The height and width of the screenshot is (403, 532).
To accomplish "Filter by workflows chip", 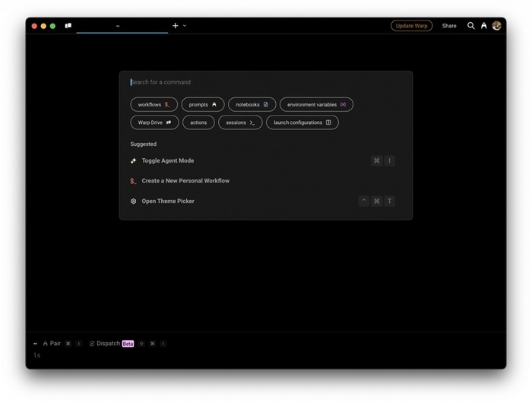I will tap(154, 104).
